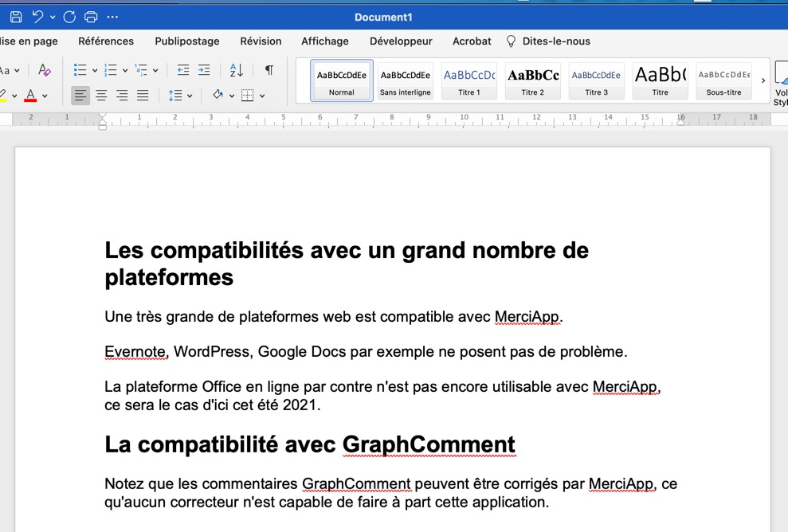Switch to the Publipostage tab

click(187, 41)
